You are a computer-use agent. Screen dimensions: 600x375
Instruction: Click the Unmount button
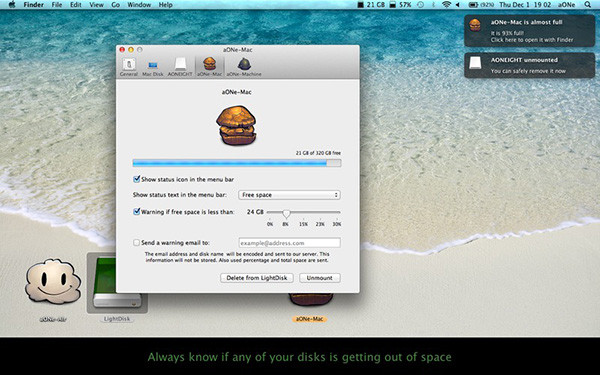[320, 278]
